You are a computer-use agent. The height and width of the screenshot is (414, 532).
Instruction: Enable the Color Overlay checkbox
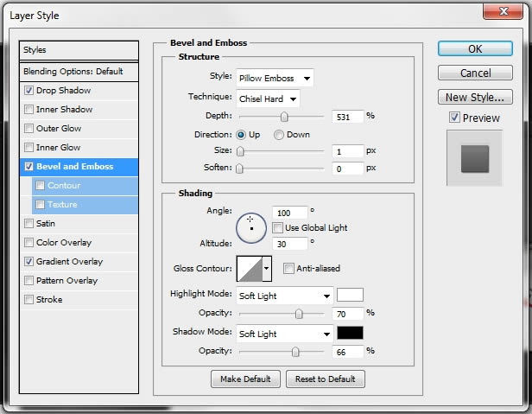coord(28,243)
